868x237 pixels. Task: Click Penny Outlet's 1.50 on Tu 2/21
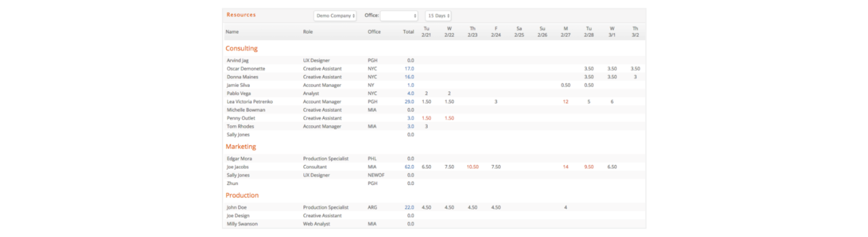(426, 118)
